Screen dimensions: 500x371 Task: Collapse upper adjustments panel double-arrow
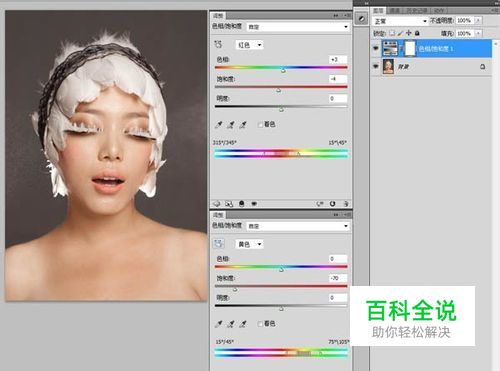[x=336, y=15]
